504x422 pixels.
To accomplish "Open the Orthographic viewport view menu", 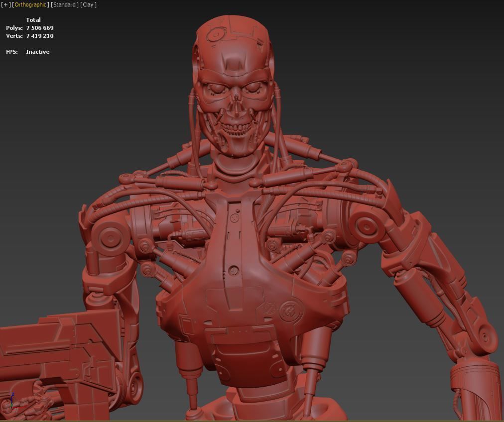I will 30,4.
